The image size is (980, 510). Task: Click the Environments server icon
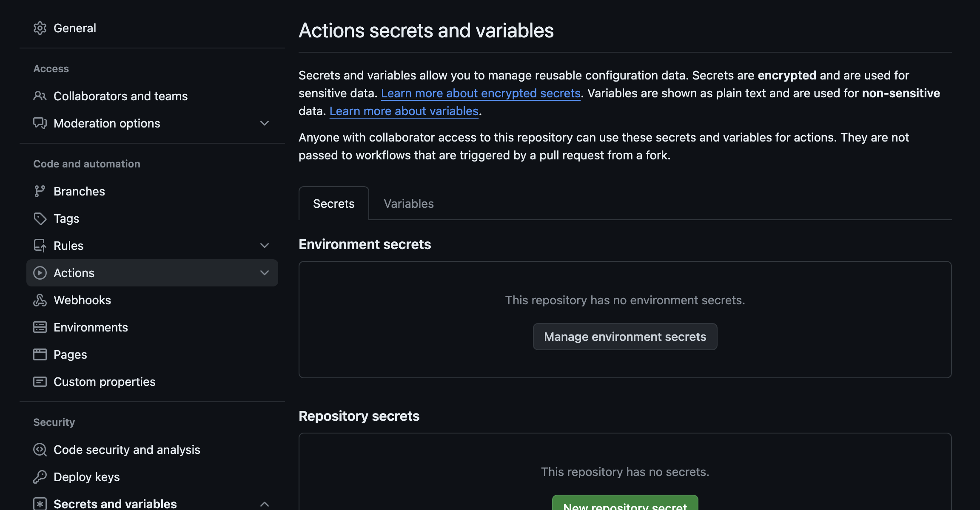coord(40,327)
